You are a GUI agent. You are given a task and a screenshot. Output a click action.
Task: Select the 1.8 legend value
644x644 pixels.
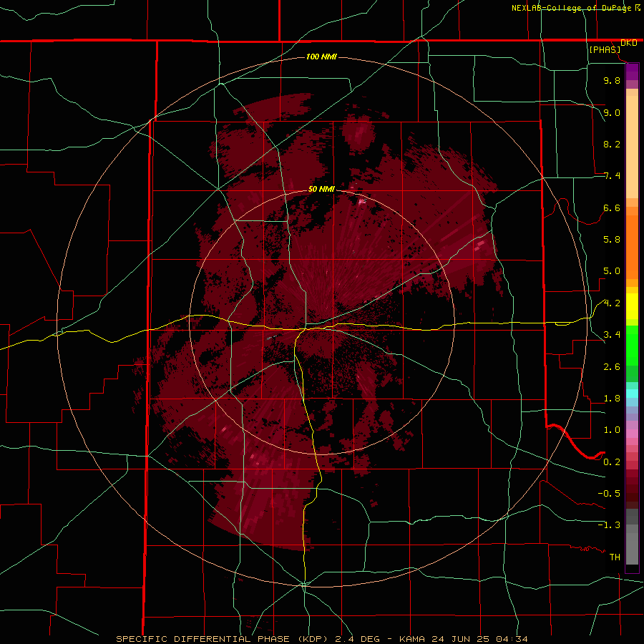tap(612, 399)
